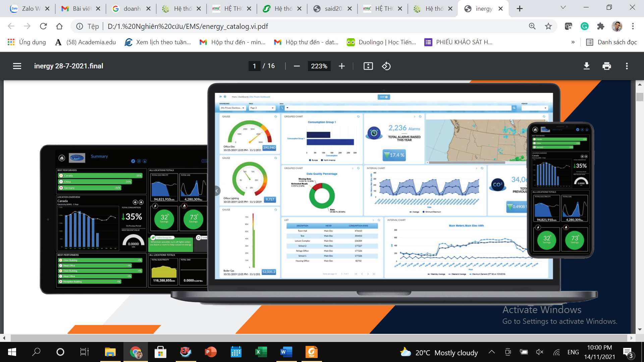
Task: Click the magnifier zoom icon in address bar
Action: pos(532,26)
